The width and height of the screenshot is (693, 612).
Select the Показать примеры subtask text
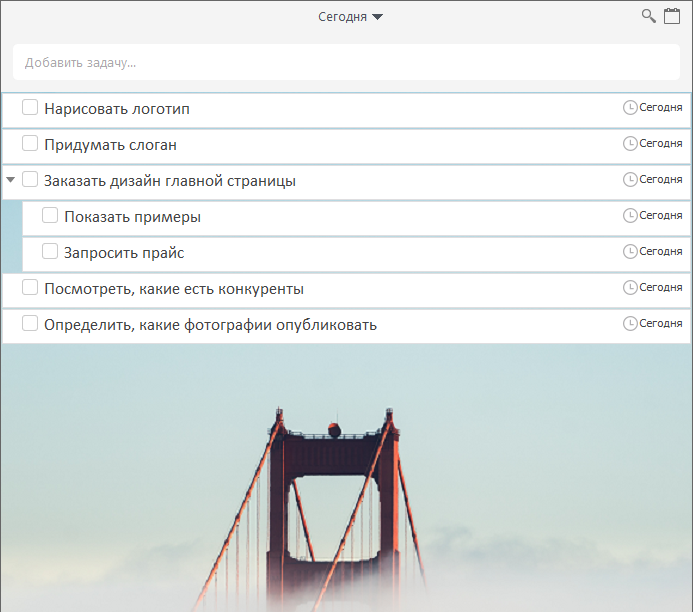(133, 217)
